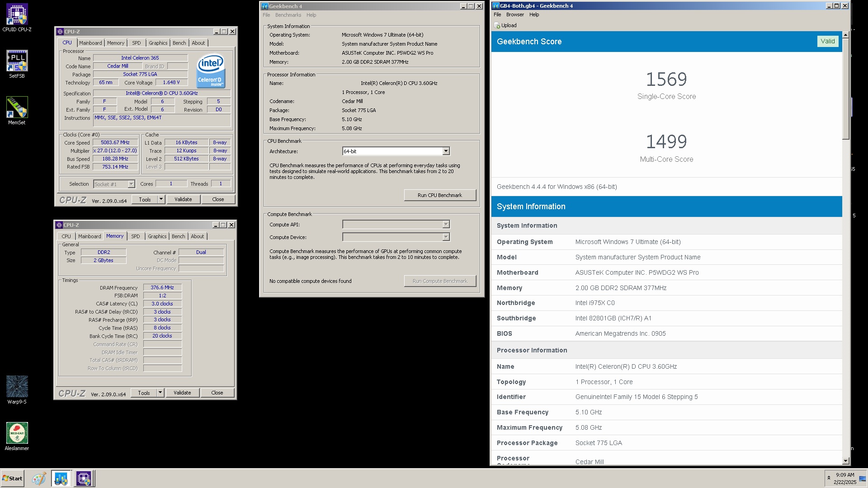Click scroll up arrow in results window

point(846,35)
